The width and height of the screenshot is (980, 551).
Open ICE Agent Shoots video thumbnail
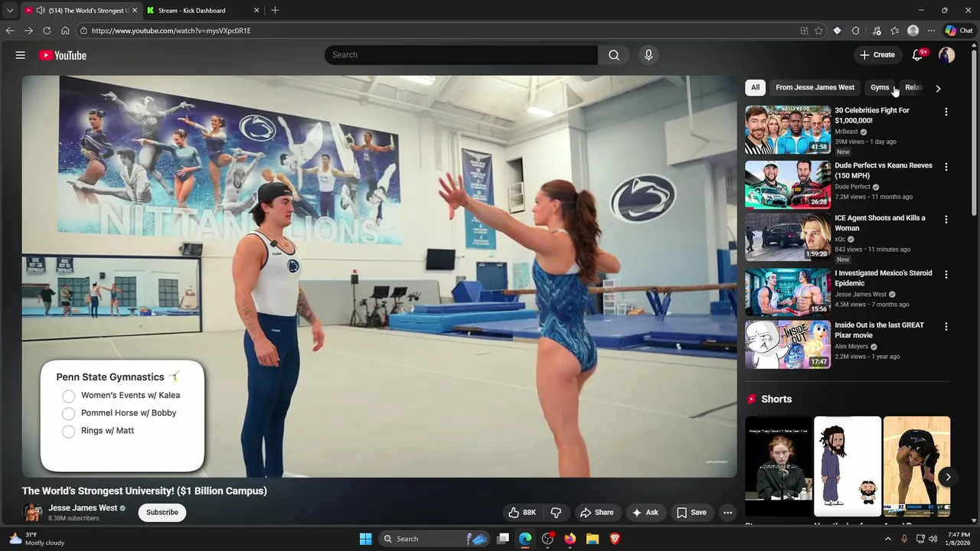(x=788, y=237)
